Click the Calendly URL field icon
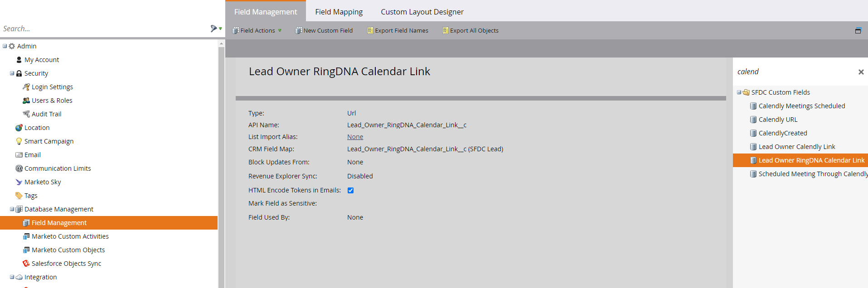This screenshot has height=288, width=868. (x=753, y=120)
